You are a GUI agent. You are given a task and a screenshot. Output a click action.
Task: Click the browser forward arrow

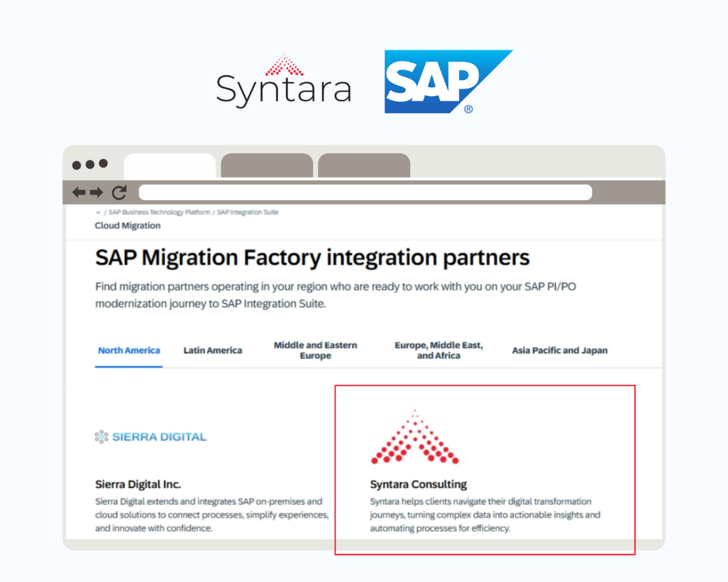click(x=96, y=193)
